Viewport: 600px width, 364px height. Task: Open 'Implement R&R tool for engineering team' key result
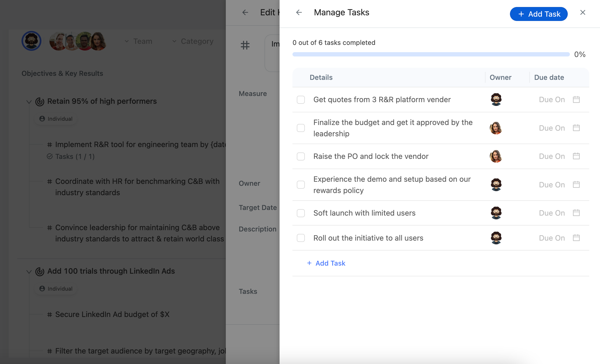point(140,145)
